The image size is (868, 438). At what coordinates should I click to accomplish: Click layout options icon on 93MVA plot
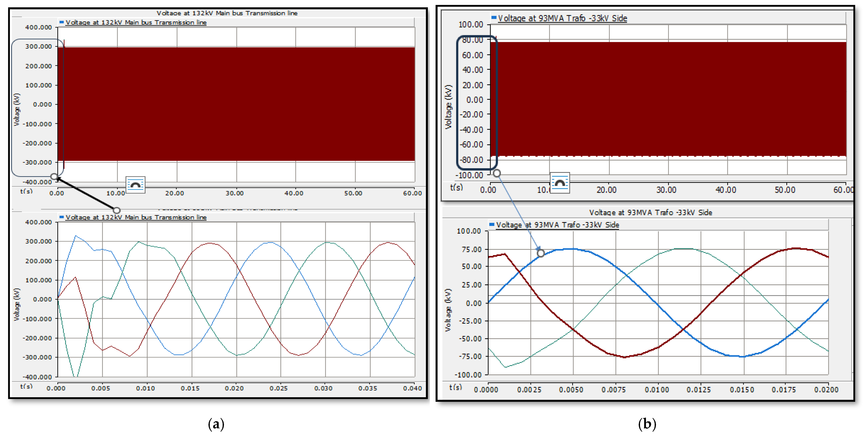tap(560, 183)
